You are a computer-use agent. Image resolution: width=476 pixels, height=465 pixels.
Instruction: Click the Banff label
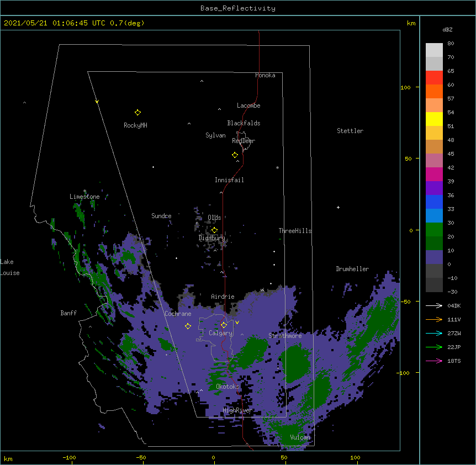[x=68, y=313]
